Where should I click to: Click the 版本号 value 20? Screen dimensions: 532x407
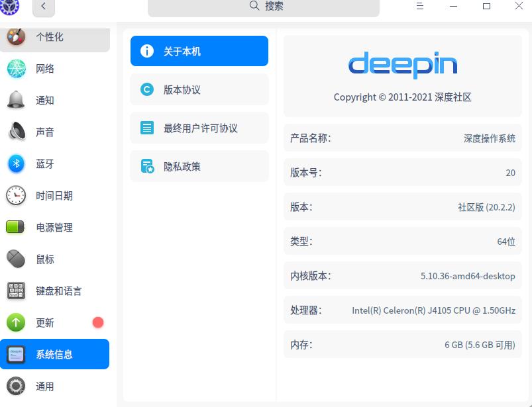coord(511,173)
